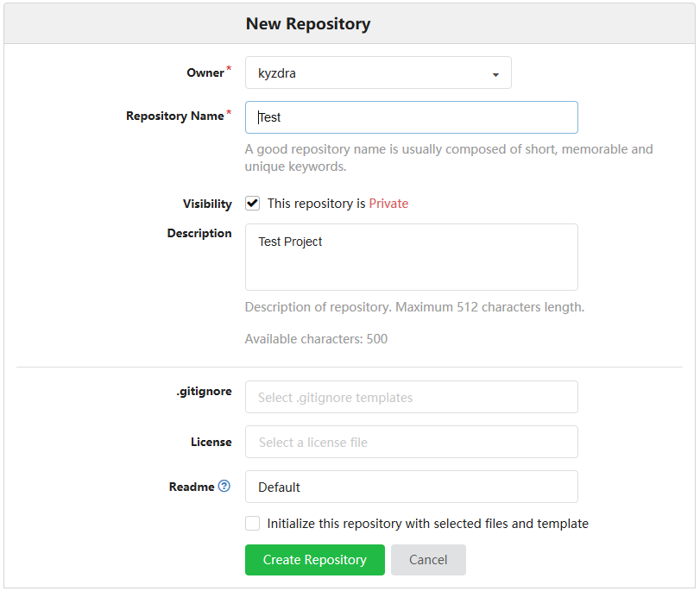
Task: Click the .gitignore label text
Action: pos(204,391)
